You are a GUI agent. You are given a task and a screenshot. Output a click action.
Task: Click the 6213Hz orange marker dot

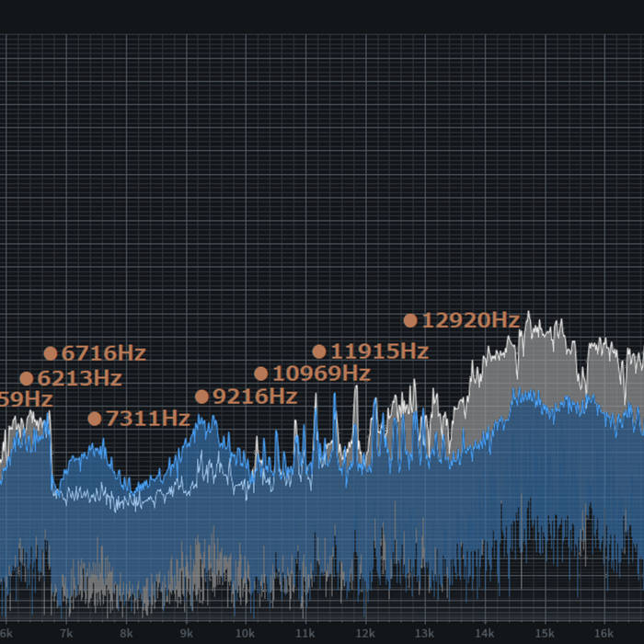pyautogui.click(x=27, y=378)
